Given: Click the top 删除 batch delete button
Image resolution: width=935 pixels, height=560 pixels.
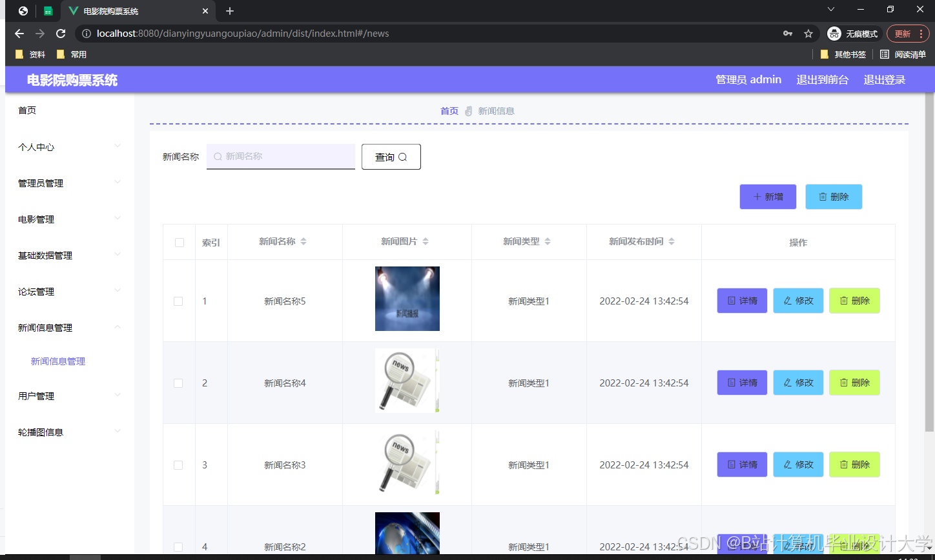Looking at the screenshot, I should click(834, 197).
